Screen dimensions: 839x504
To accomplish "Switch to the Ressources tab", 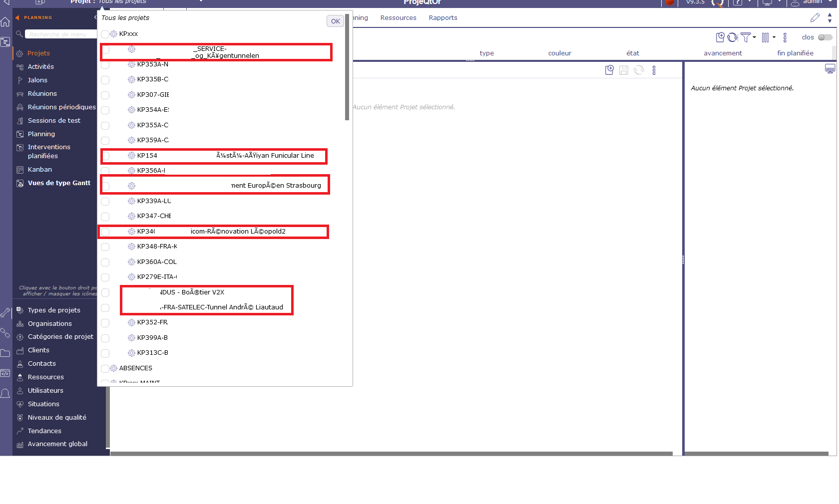I will pyautogui.click(x=398, y=18).
